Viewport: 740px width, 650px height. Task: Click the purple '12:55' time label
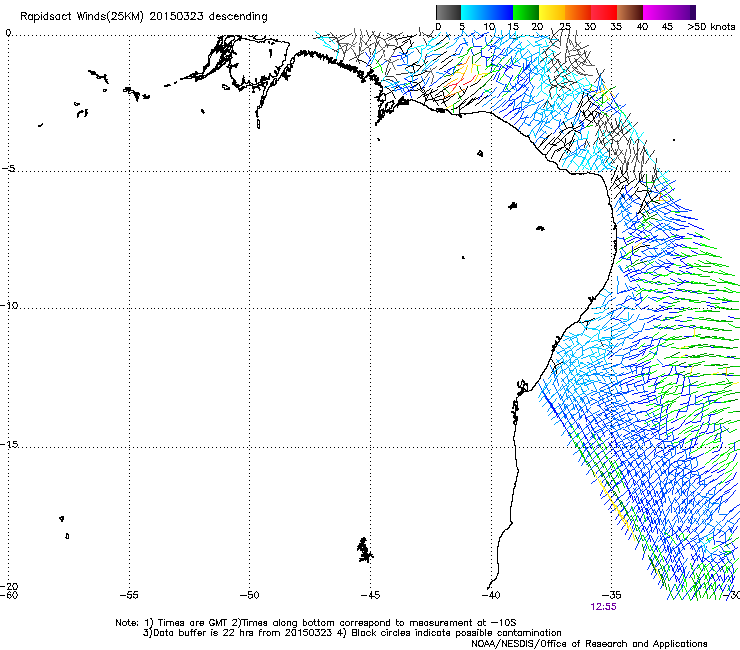click(603, 607)
